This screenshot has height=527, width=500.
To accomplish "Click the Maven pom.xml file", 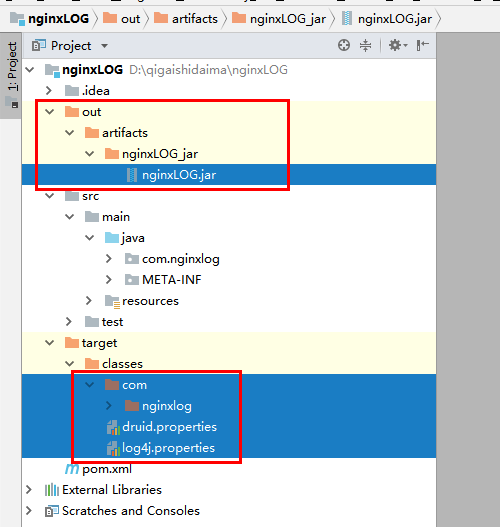I will click(x=107, y=469).
